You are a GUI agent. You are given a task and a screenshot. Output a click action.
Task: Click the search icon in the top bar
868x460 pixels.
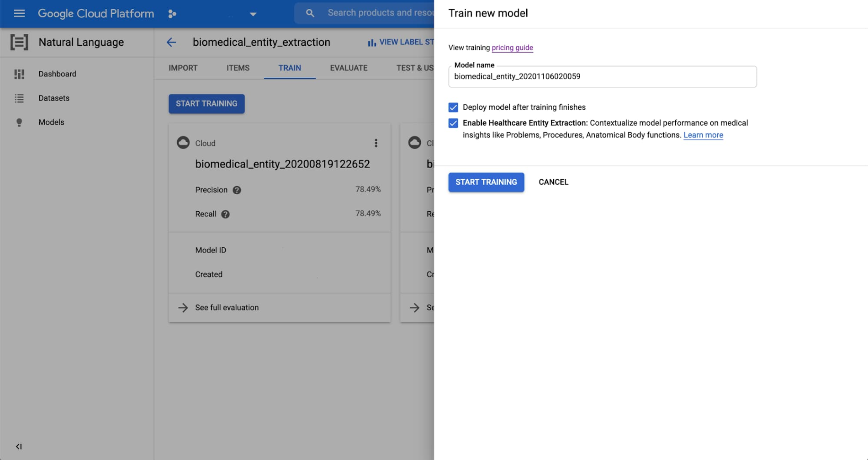[310, 13]
